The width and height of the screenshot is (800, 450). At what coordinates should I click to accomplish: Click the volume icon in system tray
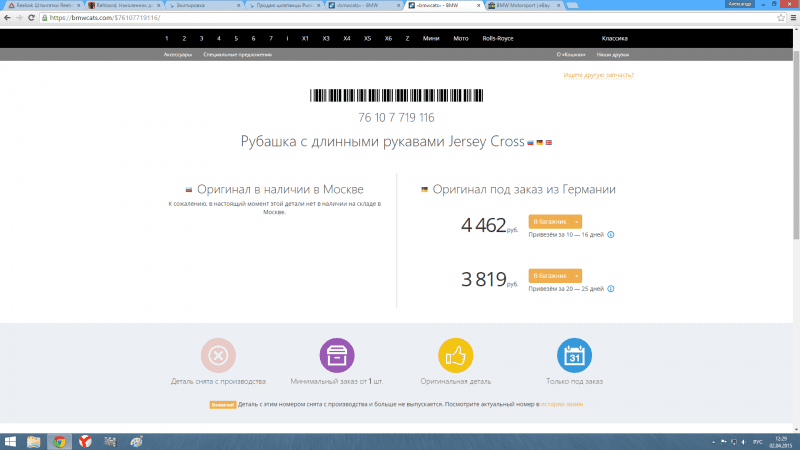(743, 442)
